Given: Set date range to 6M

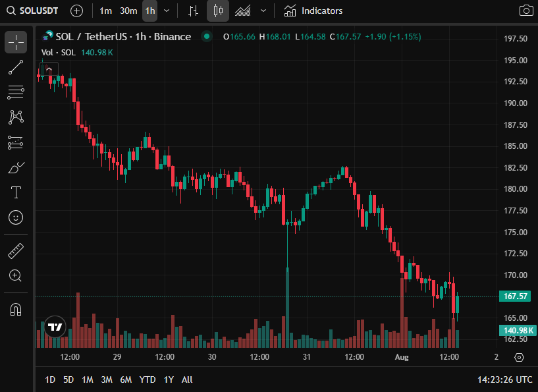Looking at the screenshot, I should (x=126, y=379).
